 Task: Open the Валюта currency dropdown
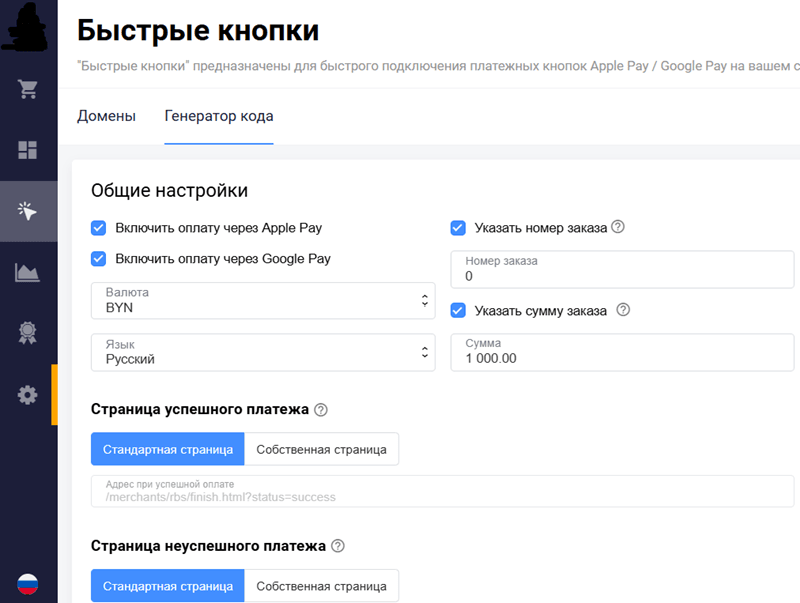(x=263, y=300)
